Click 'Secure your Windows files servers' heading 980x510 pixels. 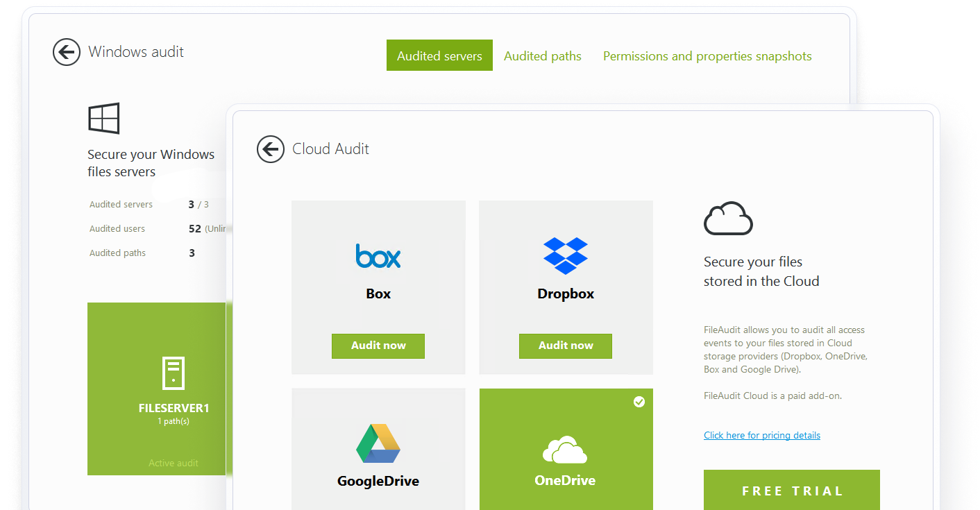151,163
